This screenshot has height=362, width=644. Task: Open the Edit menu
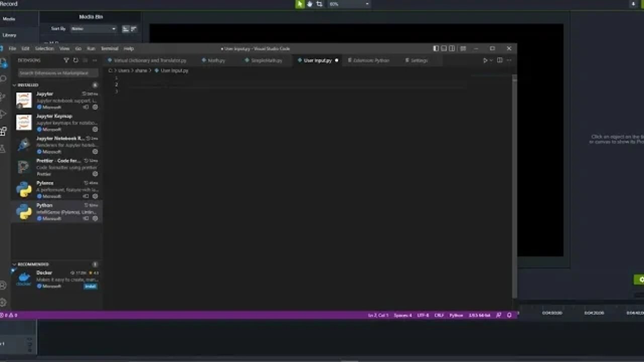pos(25,49)
